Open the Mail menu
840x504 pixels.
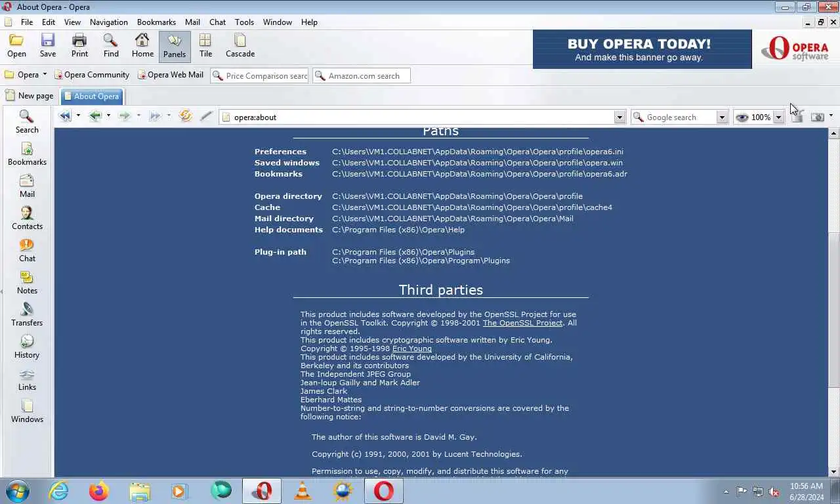192,22
